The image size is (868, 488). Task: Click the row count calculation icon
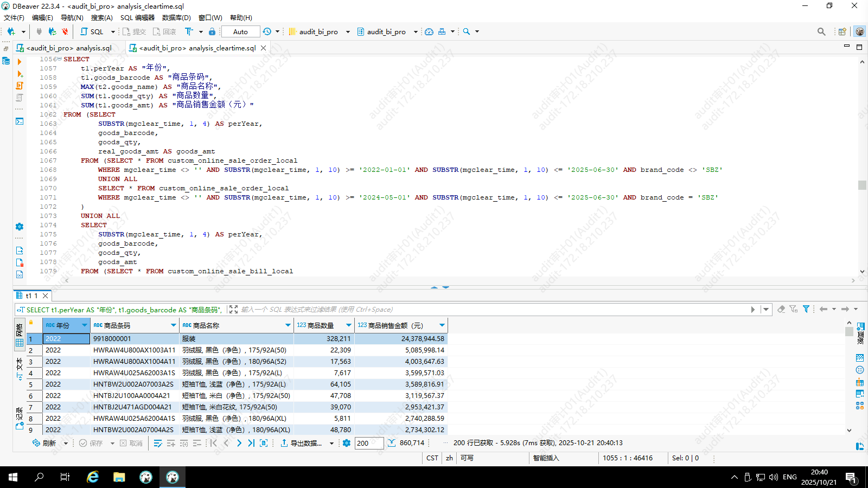392,443
